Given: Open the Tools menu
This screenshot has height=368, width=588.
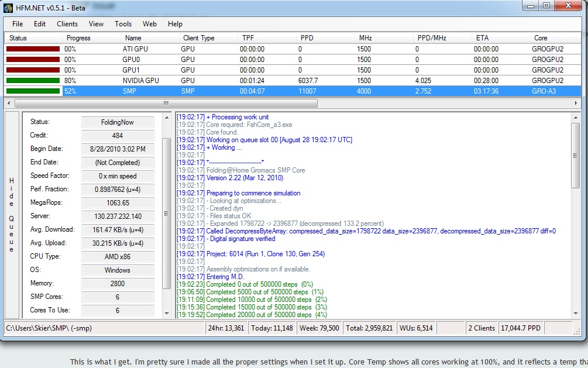Looking at the screenshot, I should (x=123, y=24).
